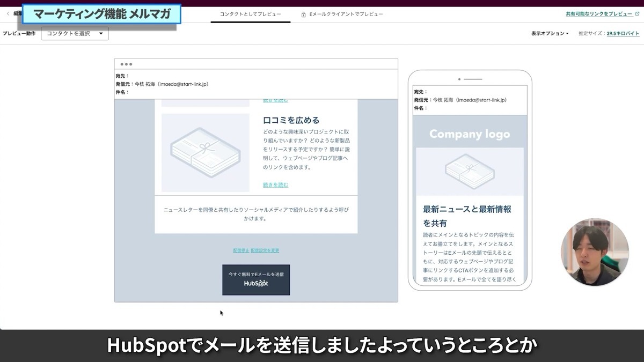This screenshot has width=644, height=362.
Task: Open the 表示オプション dropdown
Action: 548,33
